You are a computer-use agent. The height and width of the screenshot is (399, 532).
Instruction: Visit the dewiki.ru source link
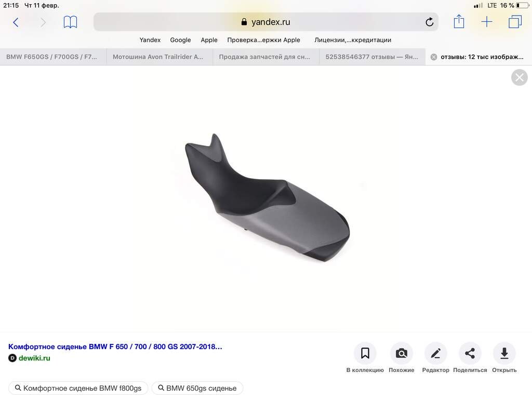click(34, 358)
